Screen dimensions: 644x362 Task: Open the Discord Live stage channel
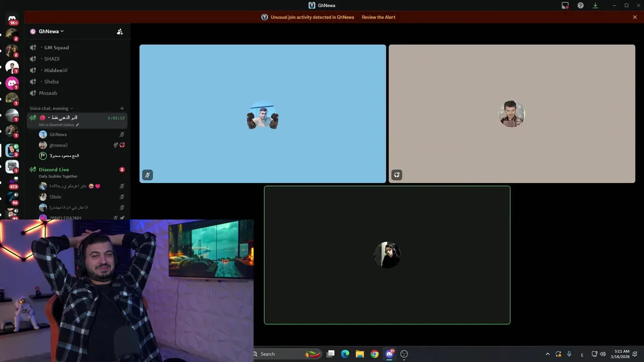[x=78, y=169]
